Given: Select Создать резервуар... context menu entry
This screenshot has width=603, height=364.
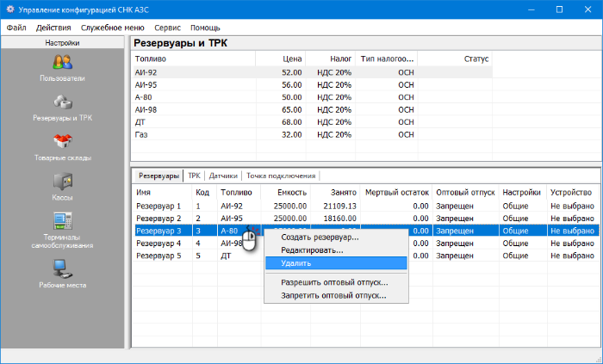Looking at the screenshot, I should pos(320,238).
